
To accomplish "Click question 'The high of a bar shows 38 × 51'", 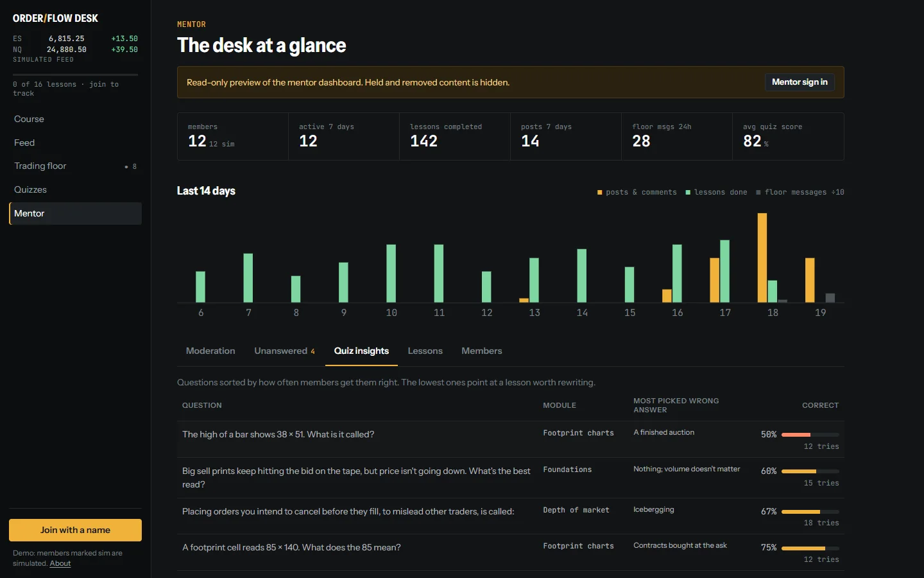I will (278, 435).
